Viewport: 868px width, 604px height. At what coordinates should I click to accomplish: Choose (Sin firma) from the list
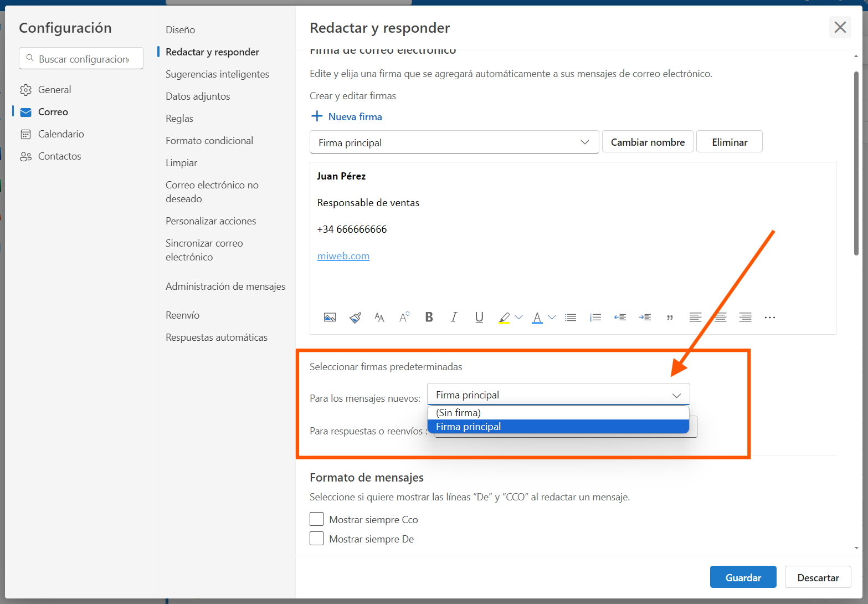(558, 413)
